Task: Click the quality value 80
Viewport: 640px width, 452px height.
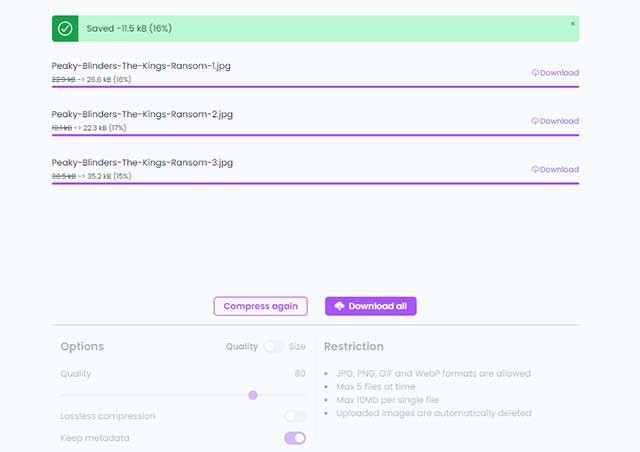Action: point(299,374)
